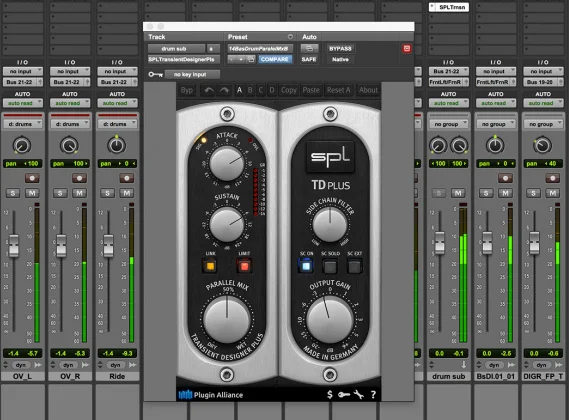
Task: Toggle the LINK button on the plugin
Action: pos(210,266)
